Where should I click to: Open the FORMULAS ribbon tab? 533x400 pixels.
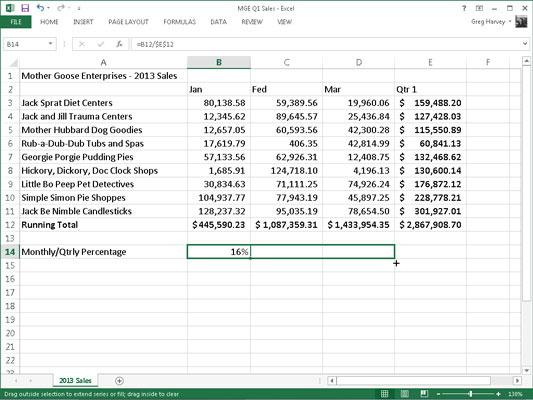pos(179,22)
